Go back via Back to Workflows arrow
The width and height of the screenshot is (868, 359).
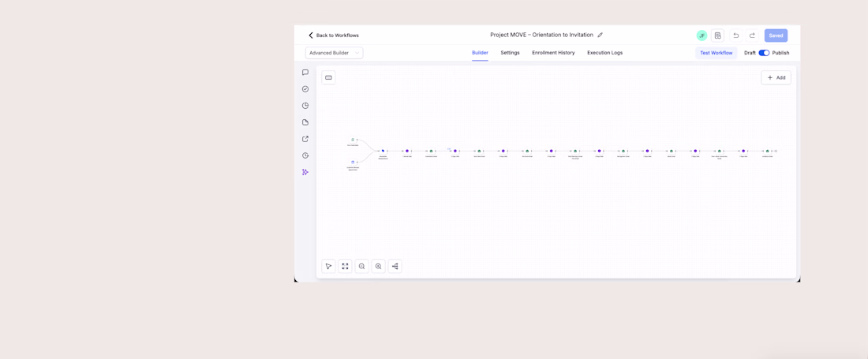click(x=311, y=36)
